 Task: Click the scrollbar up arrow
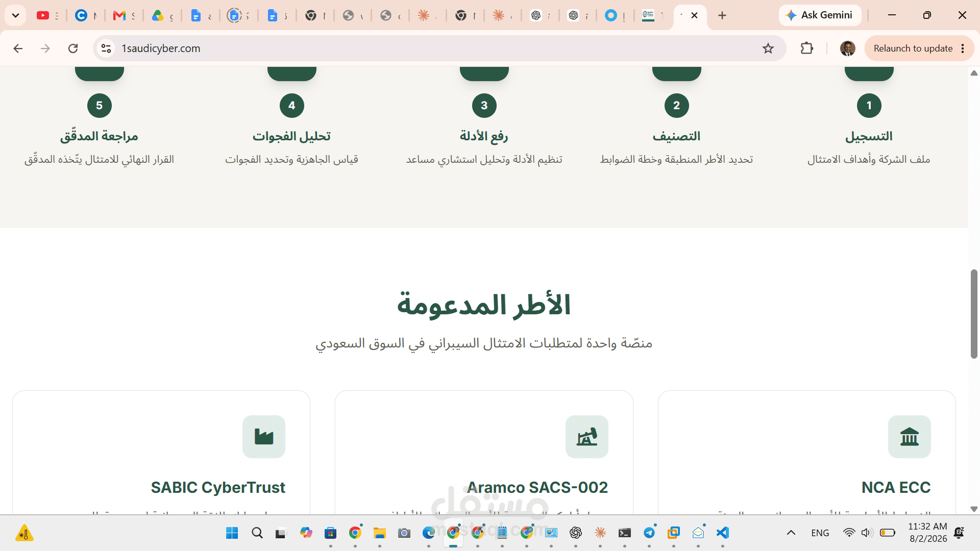(x=974, y=73)
